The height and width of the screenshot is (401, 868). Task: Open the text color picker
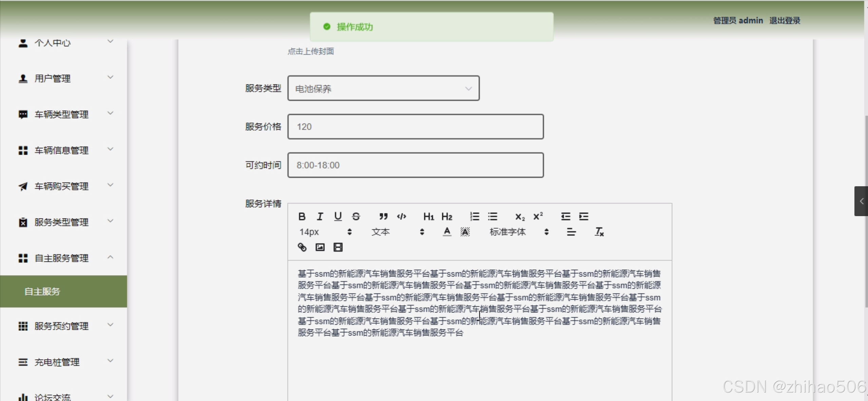(x=447, y=232)
